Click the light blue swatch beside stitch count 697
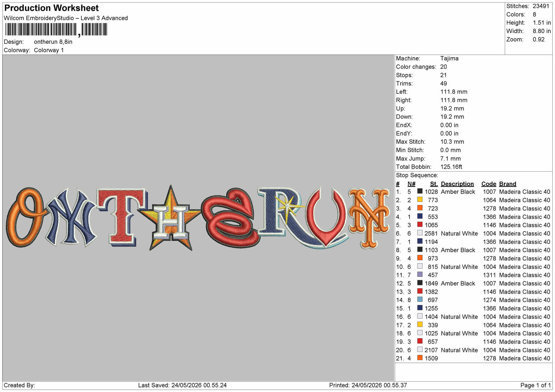 coord(420,299)
